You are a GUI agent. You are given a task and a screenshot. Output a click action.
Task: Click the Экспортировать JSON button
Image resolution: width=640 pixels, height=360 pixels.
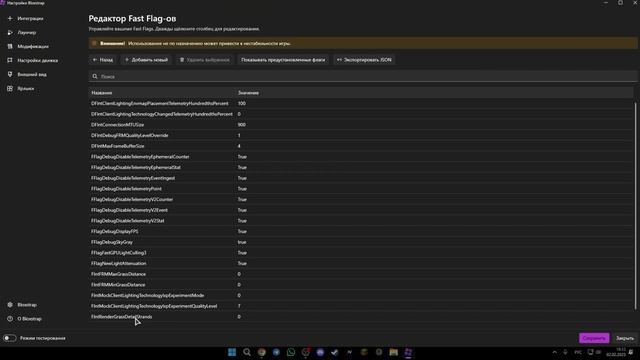tap(364, 60)
